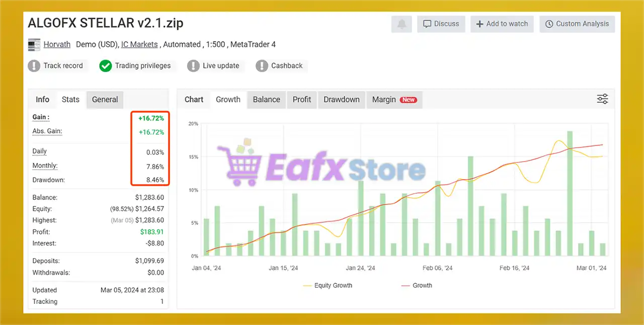Click the notification bell icon
Viewport: 644px width, 325px height.
pyautogui.click(x=401, y=24)
